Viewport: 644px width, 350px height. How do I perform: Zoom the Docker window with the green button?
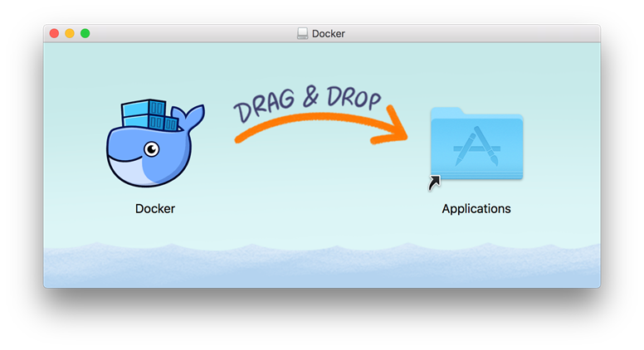(x=85, y=33)
